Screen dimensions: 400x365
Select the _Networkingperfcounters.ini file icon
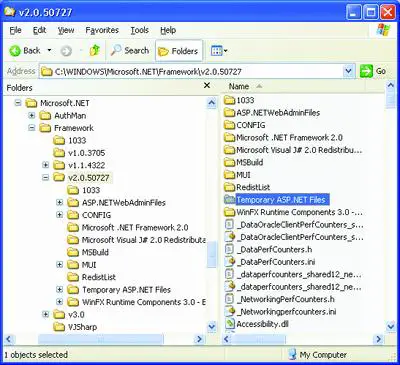click(230, 312)
